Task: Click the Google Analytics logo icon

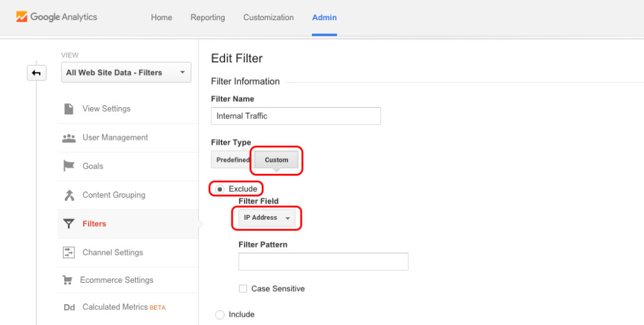Action: [22, 17]
